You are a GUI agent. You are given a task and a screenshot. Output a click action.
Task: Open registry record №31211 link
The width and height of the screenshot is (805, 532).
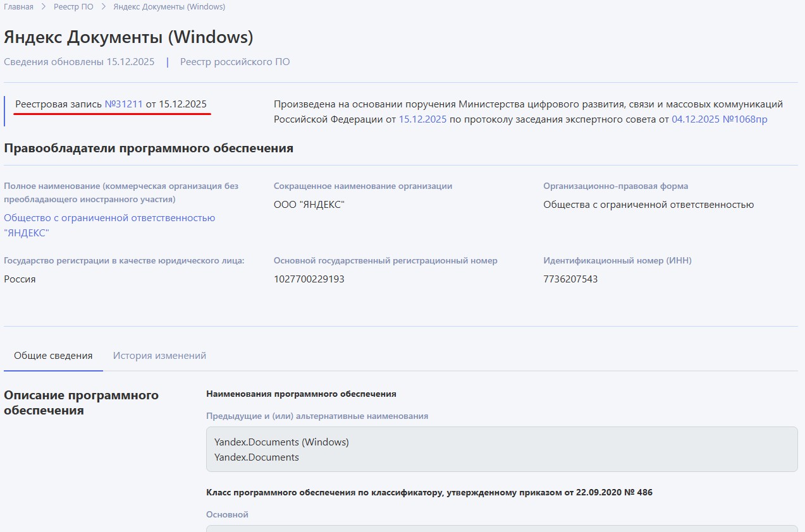pyautogui.click(x=124, y=104)
